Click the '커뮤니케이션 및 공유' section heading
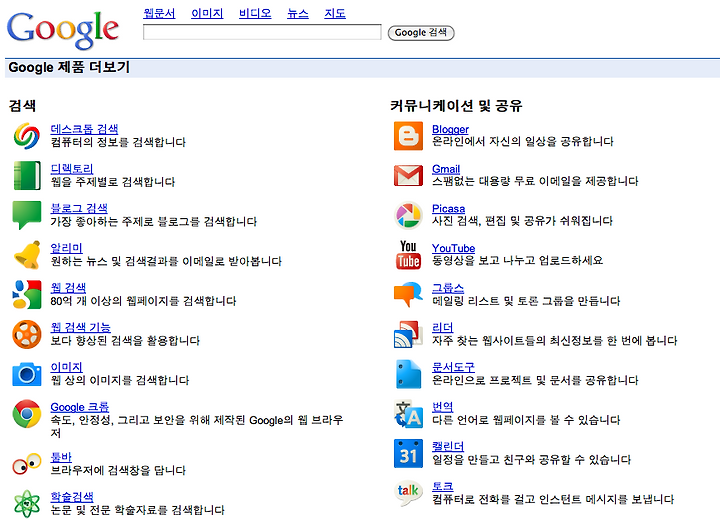The width and height of the screenshot is (720, 520). tap(456, 106)
